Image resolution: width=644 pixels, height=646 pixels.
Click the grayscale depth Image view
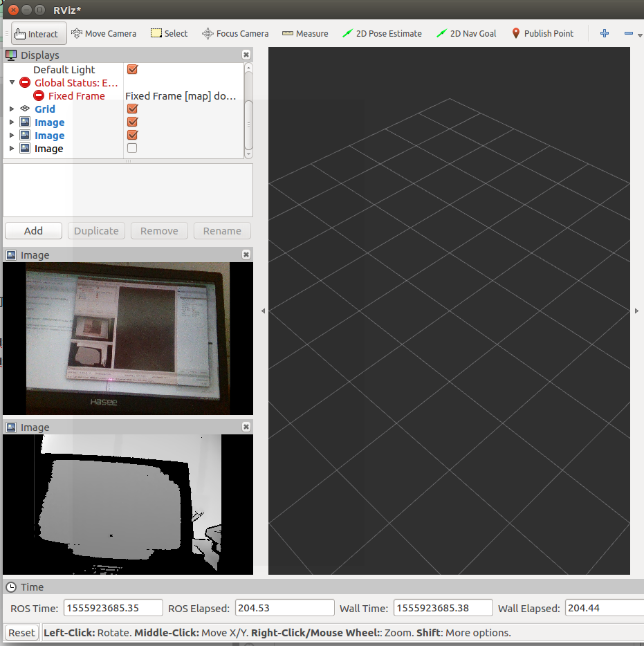[128, 504]
